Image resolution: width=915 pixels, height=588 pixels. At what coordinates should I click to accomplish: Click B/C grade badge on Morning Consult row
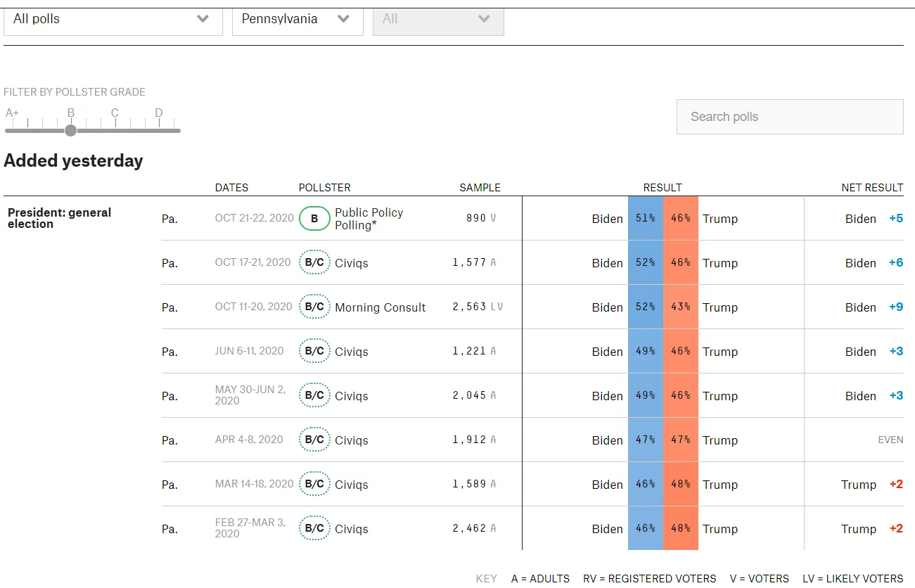(x=314, y=307)
